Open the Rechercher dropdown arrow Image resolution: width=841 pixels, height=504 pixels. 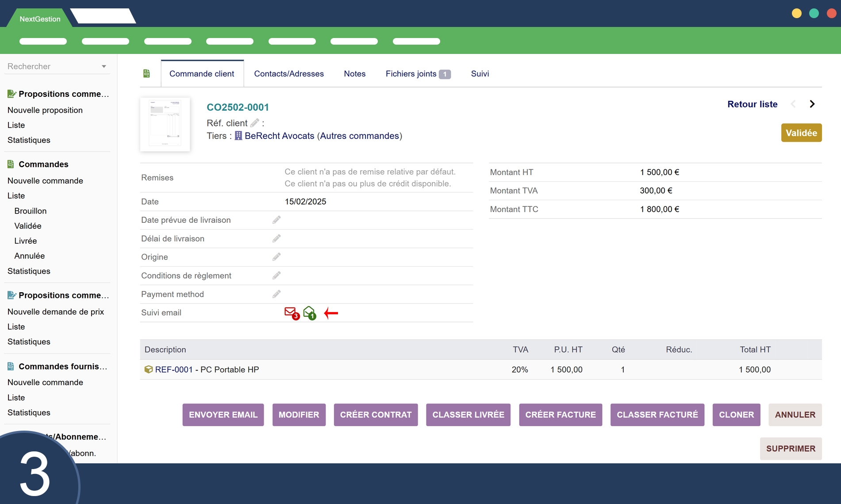[104, 66]
